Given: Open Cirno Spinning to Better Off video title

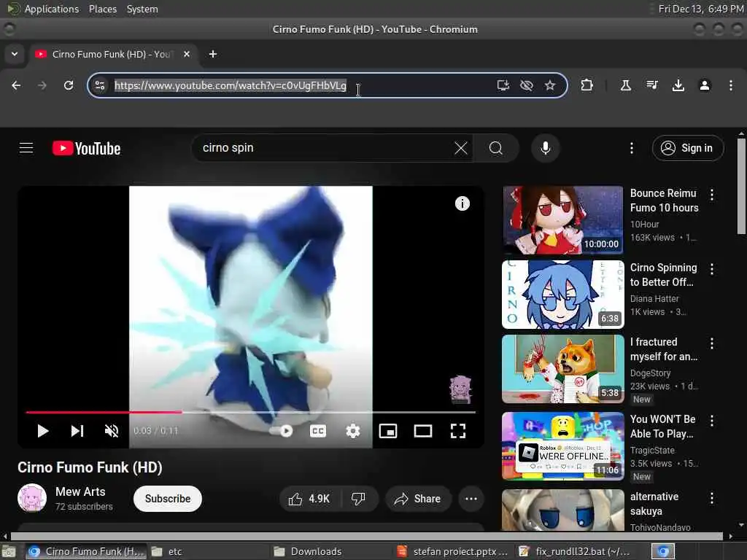Looking at the screenshot, I should click(663, 275).
